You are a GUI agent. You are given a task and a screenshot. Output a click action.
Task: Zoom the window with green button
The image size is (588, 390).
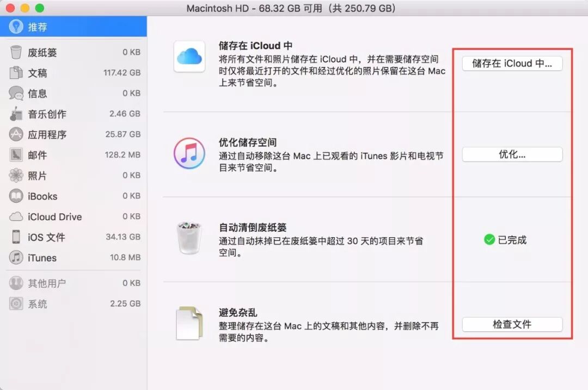39,8
